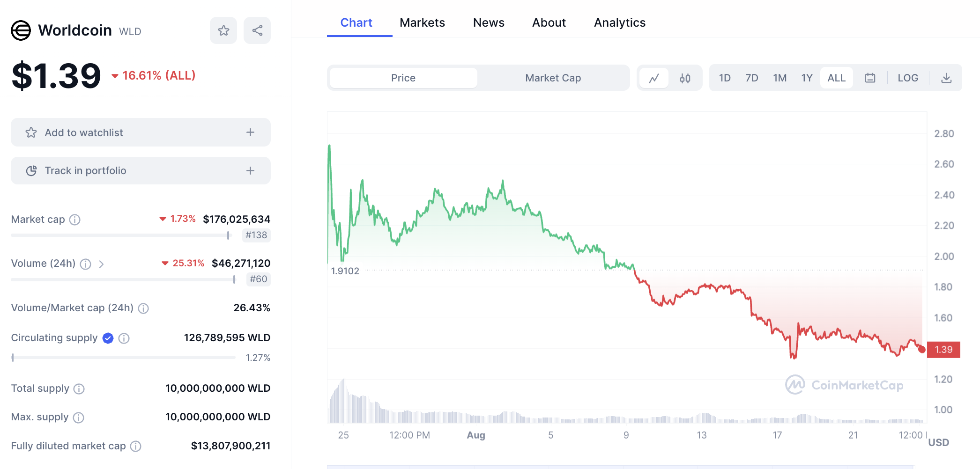Switch to the Analytics tab
The image size is (980, 469).
[x=619, y=22]
